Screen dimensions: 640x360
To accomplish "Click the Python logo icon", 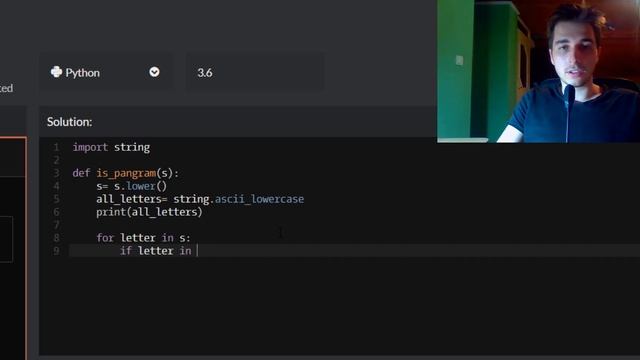I will point(56,72).
